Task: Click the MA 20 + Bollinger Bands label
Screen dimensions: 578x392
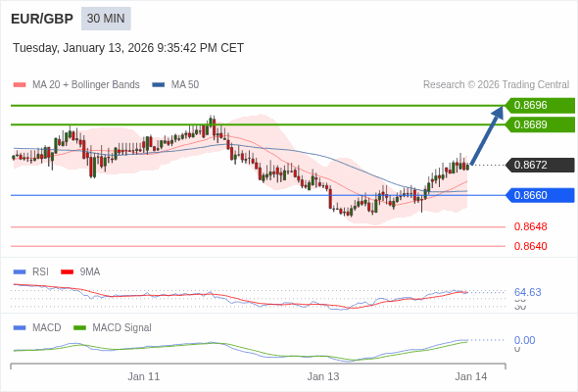Action: coord(86,85)
